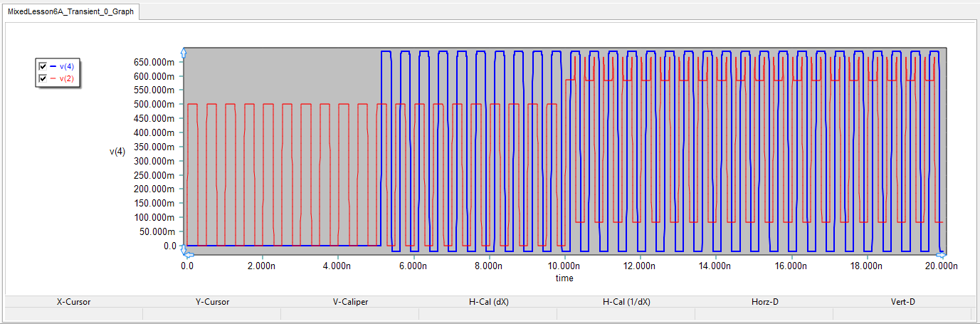Image resolution: width=980 pixels, height=324 pixels.
Task: Toggle the v(4) trace checkbox
Action: pyautogui.click(x=43, y=66)
